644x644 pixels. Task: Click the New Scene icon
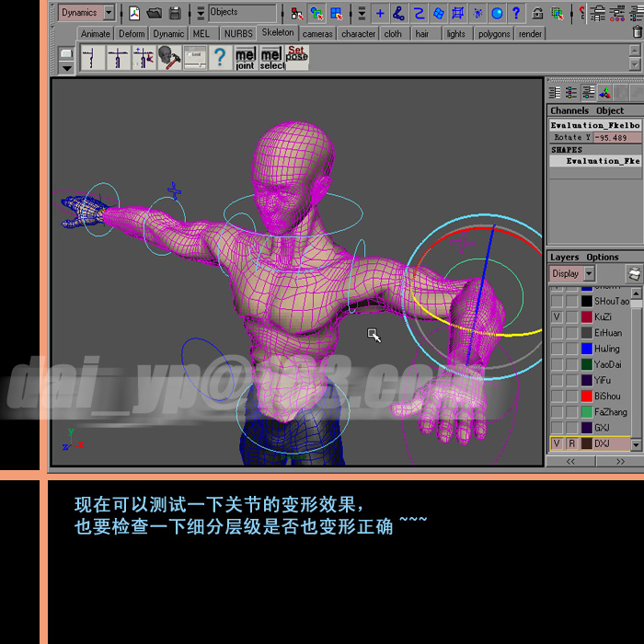134,13
